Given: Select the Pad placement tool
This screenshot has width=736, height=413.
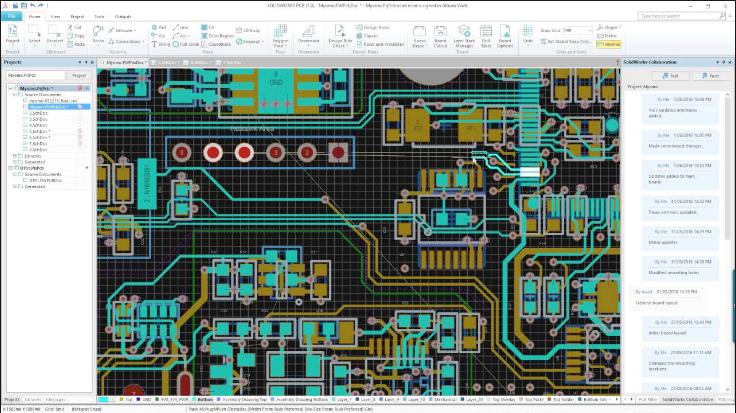Looking at the screenshot, I should (159, 28).
